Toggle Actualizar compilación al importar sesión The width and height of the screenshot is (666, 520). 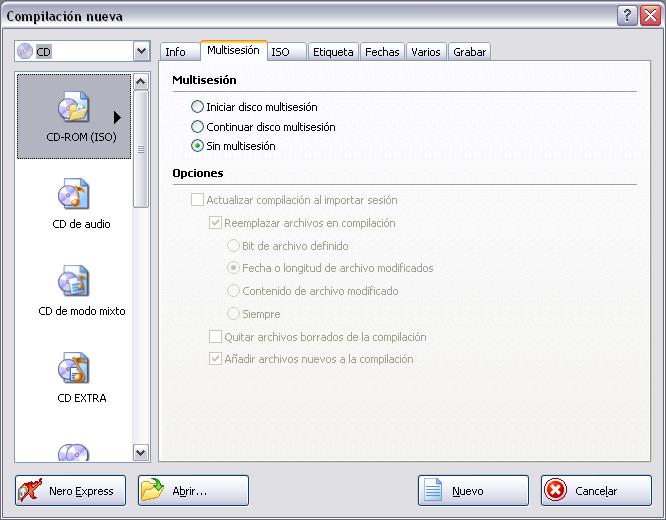[x=197, y=200]
